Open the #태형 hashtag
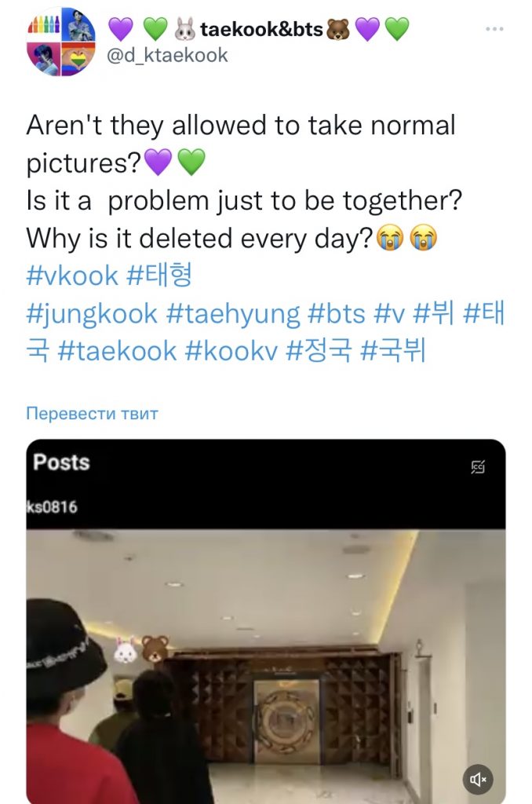The height and width of the screenshot is (804, 532). click(x=159, y=276)
